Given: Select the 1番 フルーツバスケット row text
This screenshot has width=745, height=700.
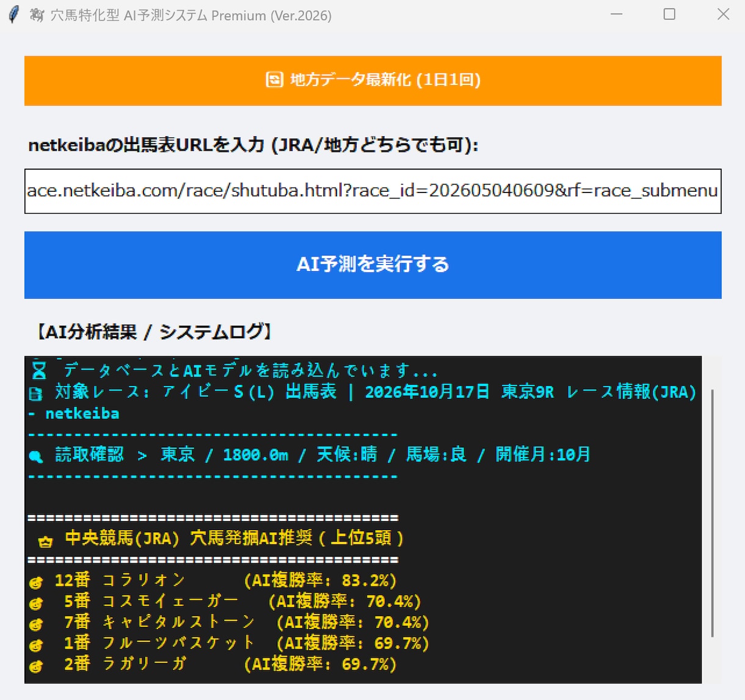Looking at the screenshot, I should tap(247, 643).
